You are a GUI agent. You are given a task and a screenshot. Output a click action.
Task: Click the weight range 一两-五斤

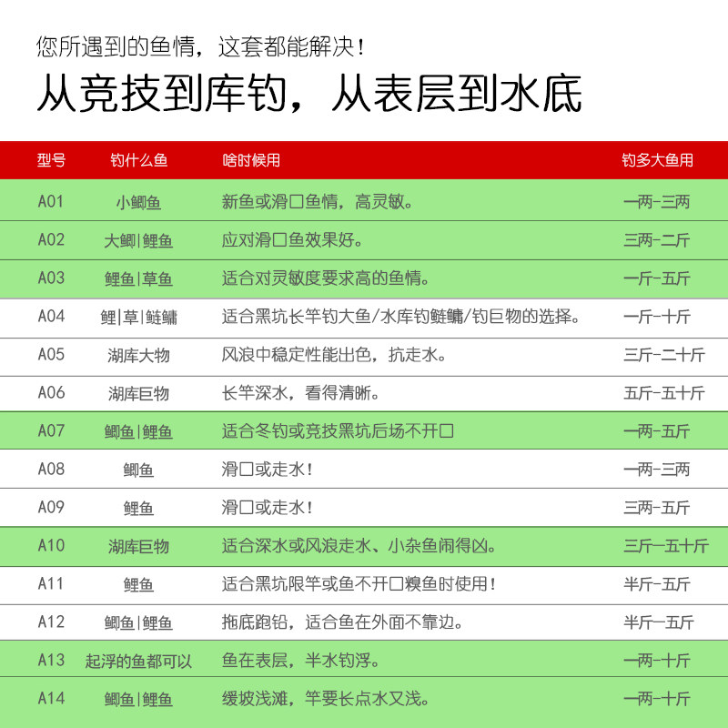tap(656, 430)
